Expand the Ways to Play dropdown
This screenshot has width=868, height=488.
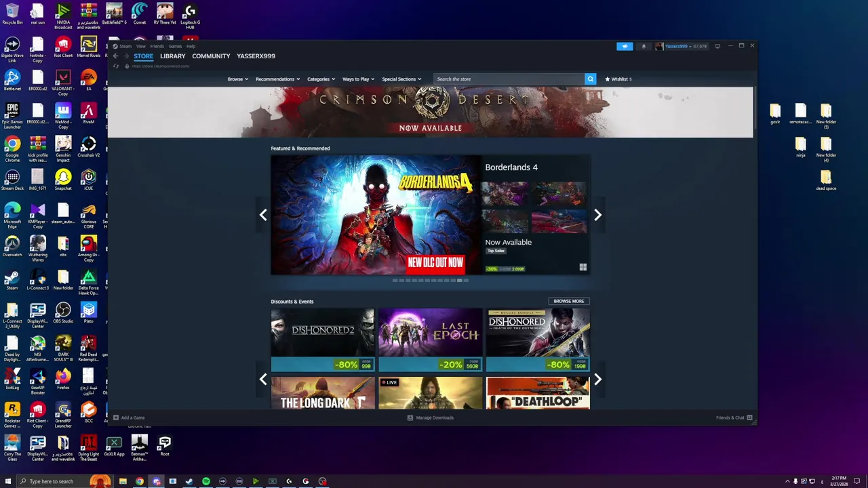358,79
